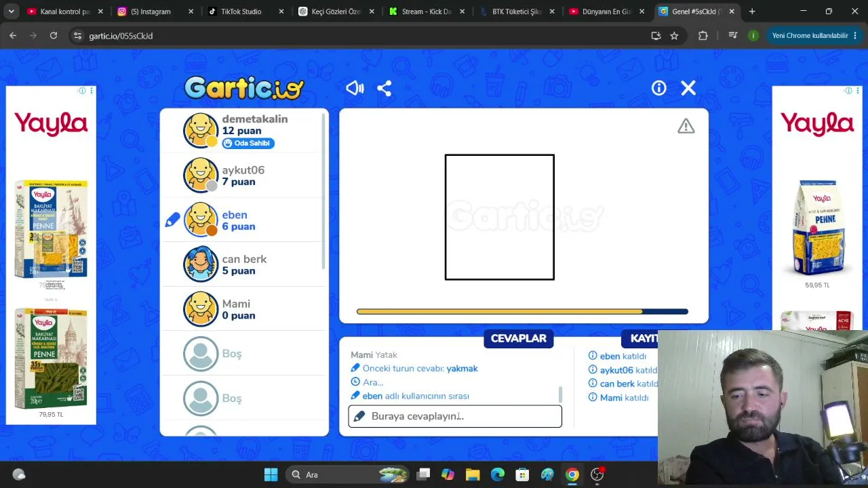Select eben's avatar in player list
This screenshot has width=868, height=488.
coord(201,220)
